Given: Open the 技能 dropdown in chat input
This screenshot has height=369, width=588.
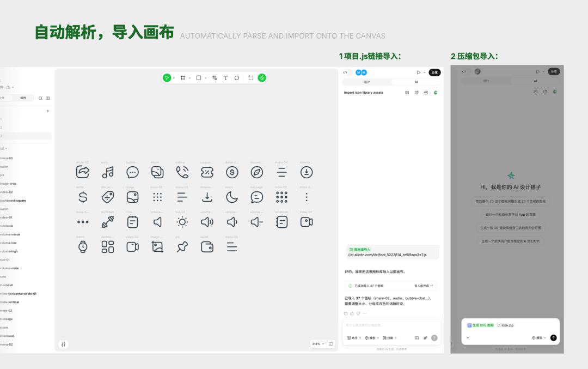Looking at the screenshot, I should (390, 338).
